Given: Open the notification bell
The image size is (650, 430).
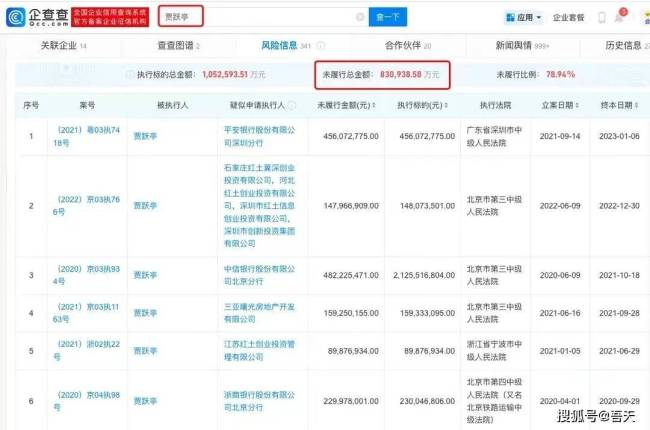Looking at the screenshot, I should point(619,17).
